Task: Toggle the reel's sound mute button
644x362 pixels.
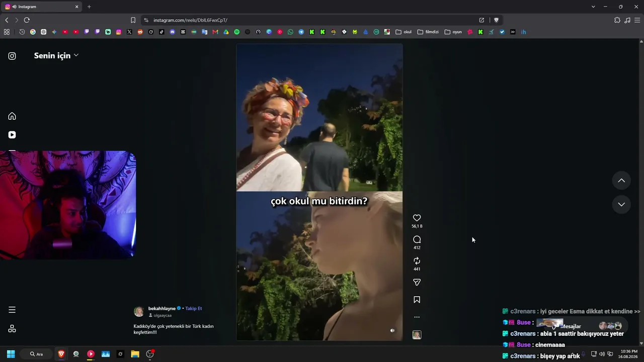Action: tap(392, 330)
